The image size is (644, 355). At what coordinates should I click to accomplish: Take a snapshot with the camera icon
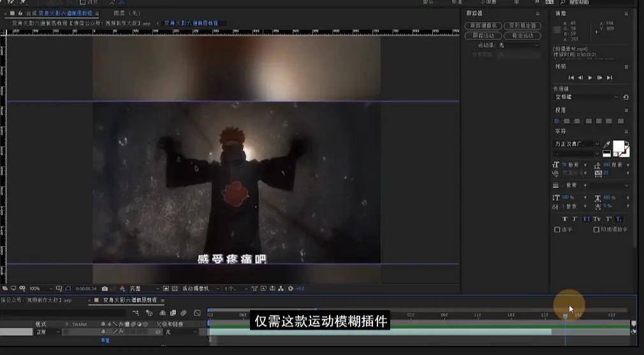[105, 289]
